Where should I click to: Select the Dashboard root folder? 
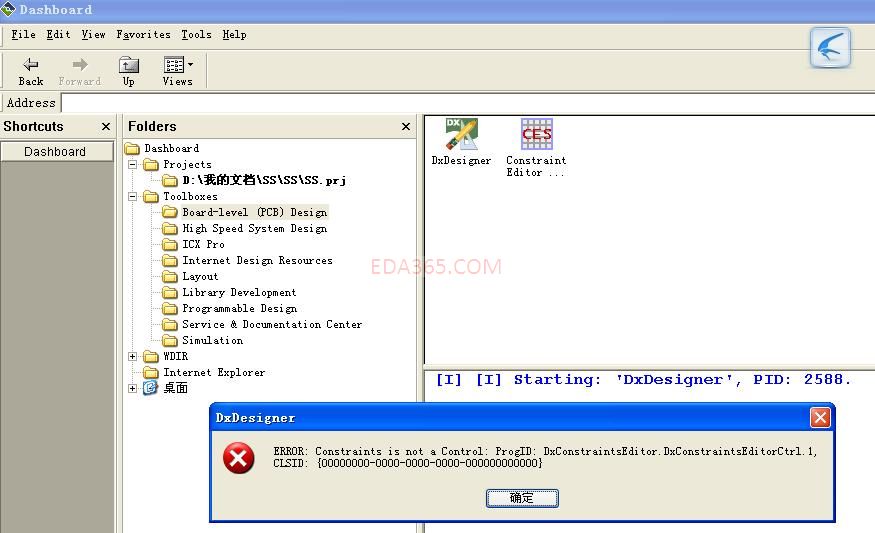pos(171,148)
